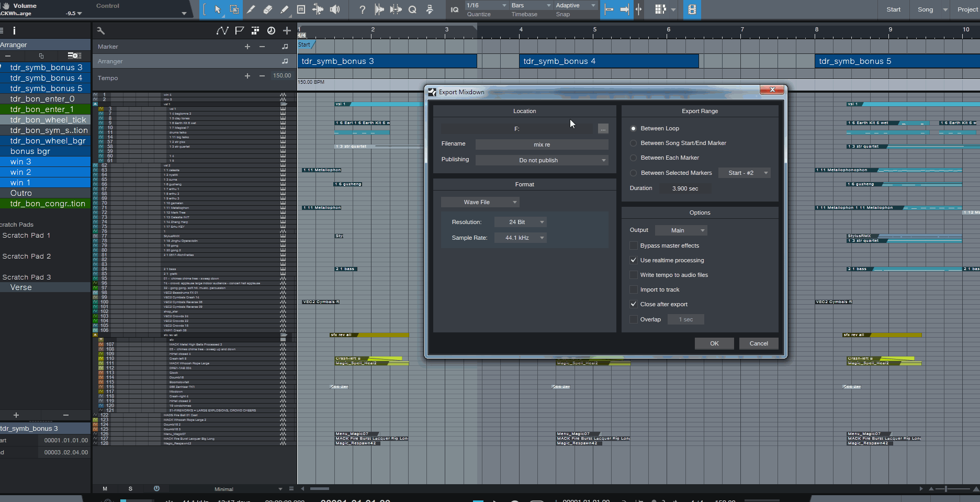
Task: Check the Import to track option
Action: click(x=634, y=289)
